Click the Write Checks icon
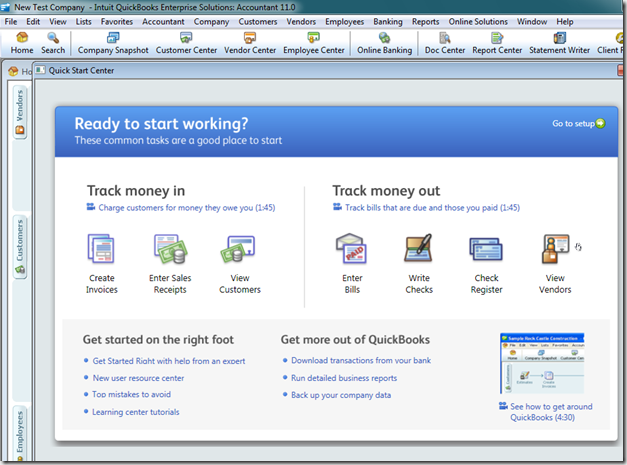The width and height of the screenshot is (627, 465). coord(418,248)
